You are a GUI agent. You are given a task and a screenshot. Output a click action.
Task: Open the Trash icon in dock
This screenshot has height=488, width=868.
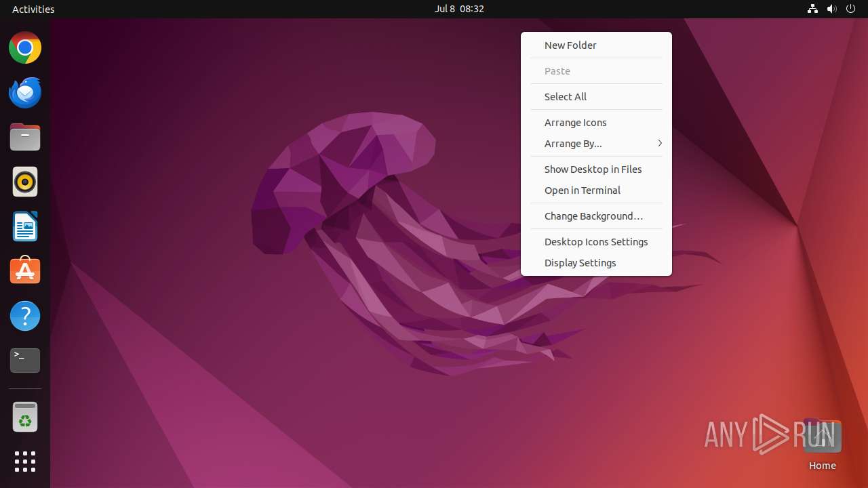25,417
